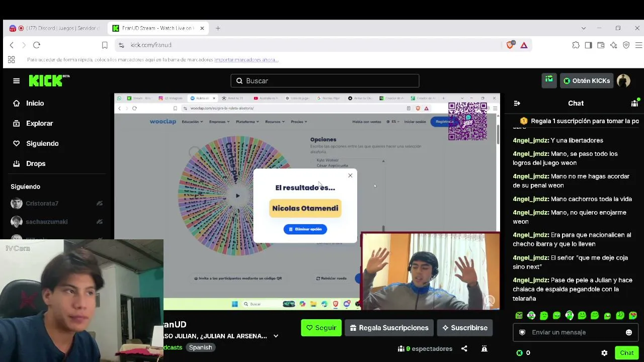Open followed channel Cristorata7

pyautogui.click(x=56, y=203)
